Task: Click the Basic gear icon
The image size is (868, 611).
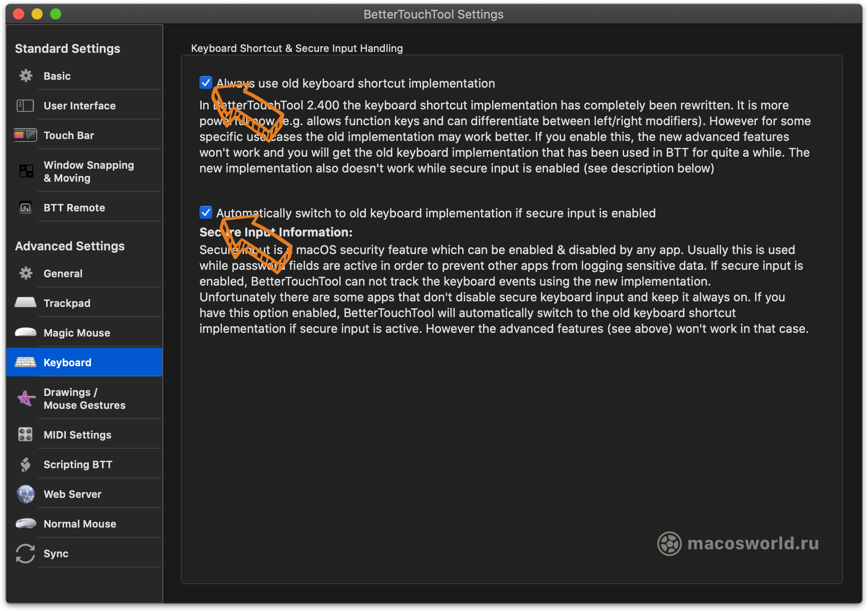Action: (x=26, y=76)
